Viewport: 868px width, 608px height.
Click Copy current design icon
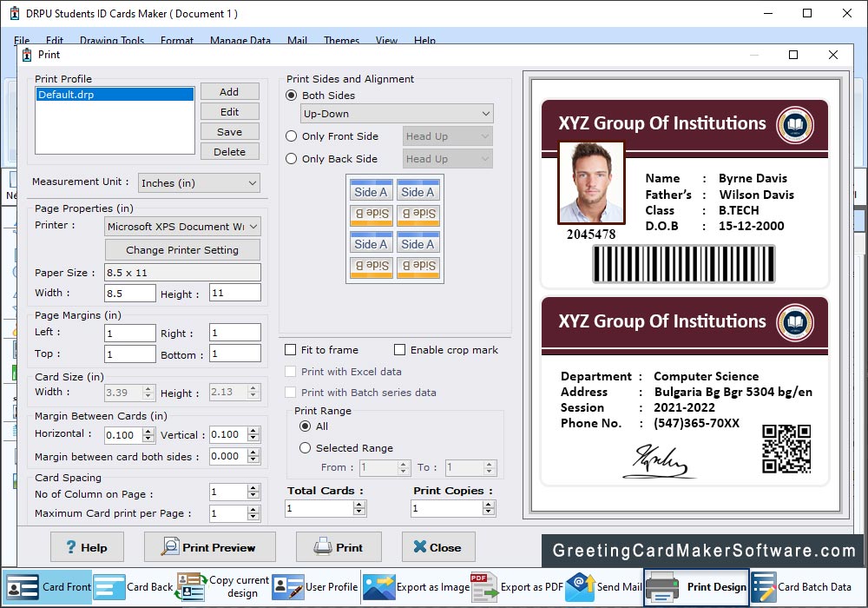coord(191,587)
